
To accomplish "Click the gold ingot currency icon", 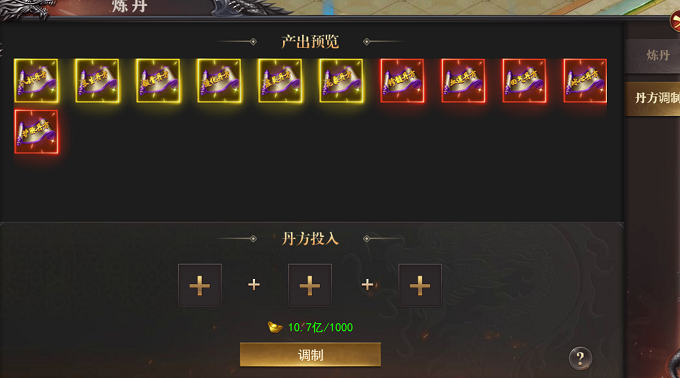I will pyautogui.click(x=275, y=327).
